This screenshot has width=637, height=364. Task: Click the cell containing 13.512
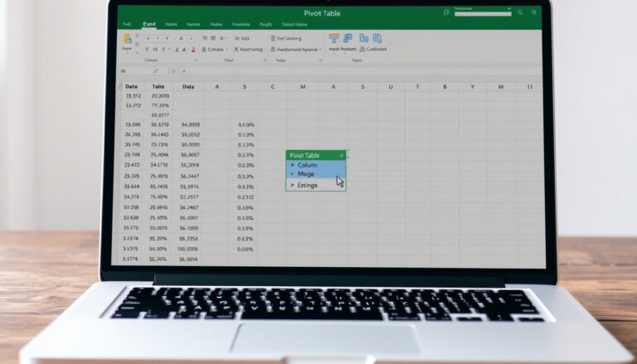tap(134, 96)
